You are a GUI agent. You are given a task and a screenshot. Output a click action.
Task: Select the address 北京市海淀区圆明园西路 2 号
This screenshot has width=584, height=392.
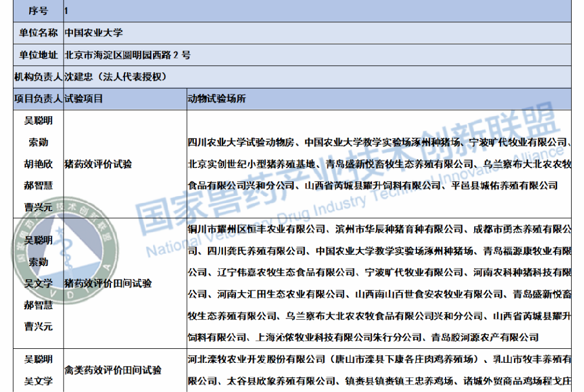(x=127, y=55)
